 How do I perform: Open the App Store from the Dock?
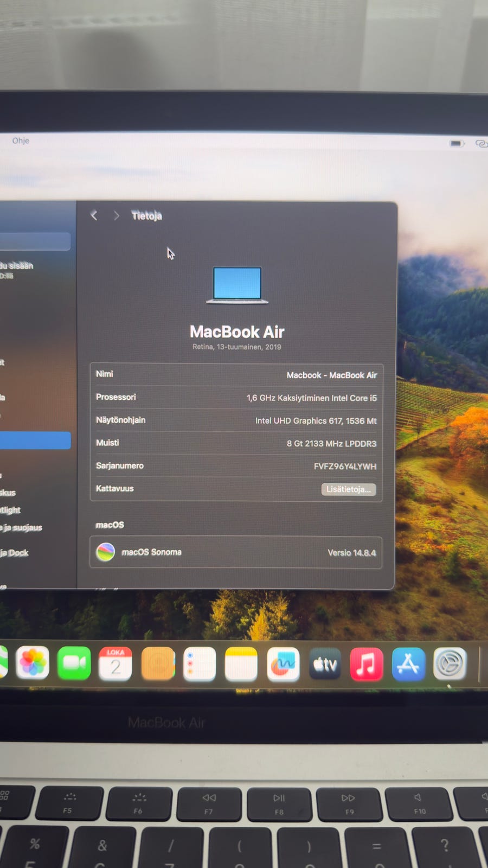pos(408,664)
